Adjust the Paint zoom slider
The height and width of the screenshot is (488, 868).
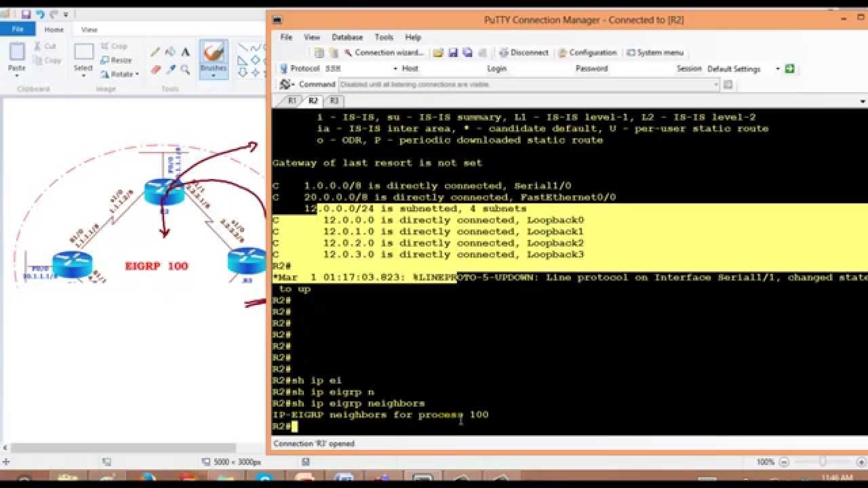tap(823, 462)
